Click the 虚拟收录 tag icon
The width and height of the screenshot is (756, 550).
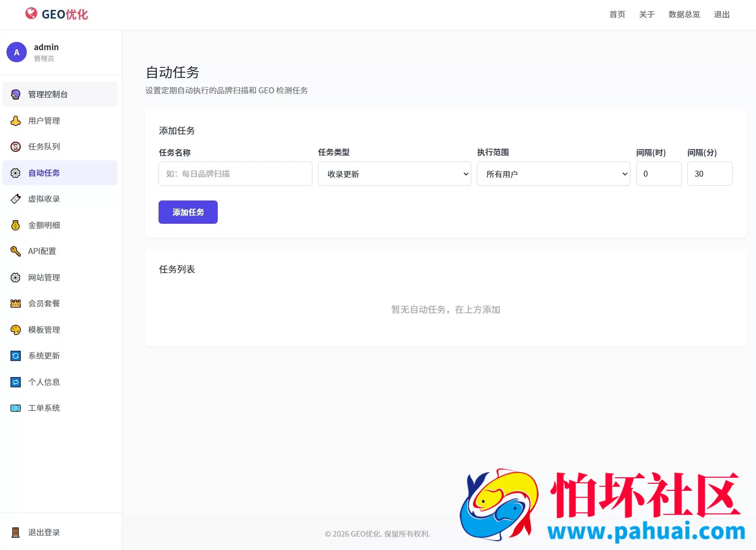(16, 199)
